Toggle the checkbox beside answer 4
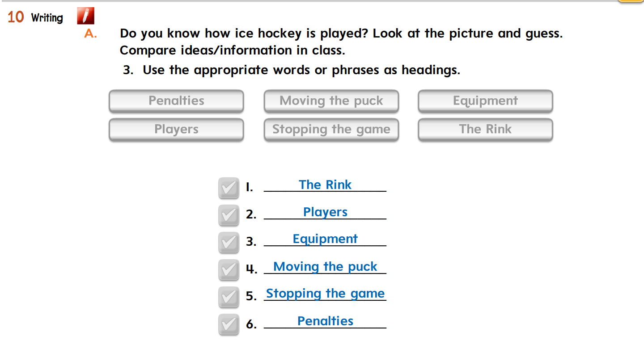 click(x=229, y=270)
